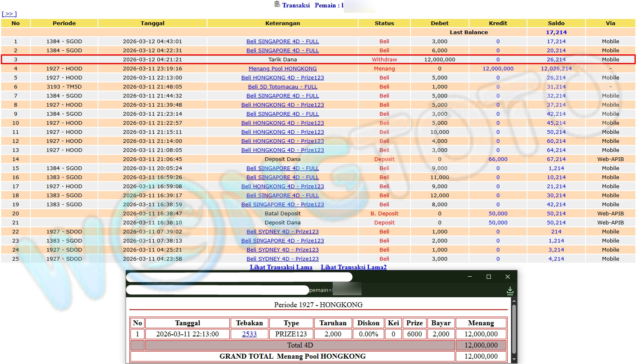Open row 22 Beli SYDNEY 4D - Prize123
637x364 pixels.
pos(282,232)
